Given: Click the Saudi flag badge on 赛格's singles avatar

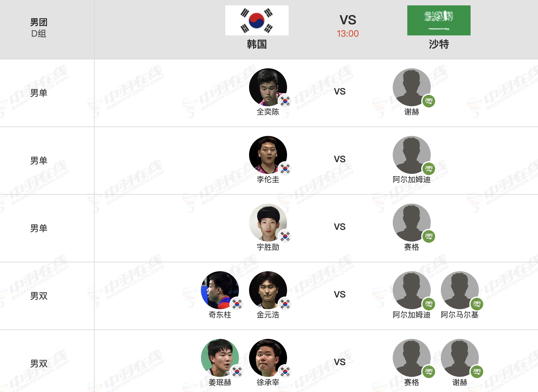Looking at the screenshot, I should (x=429, y=236).
